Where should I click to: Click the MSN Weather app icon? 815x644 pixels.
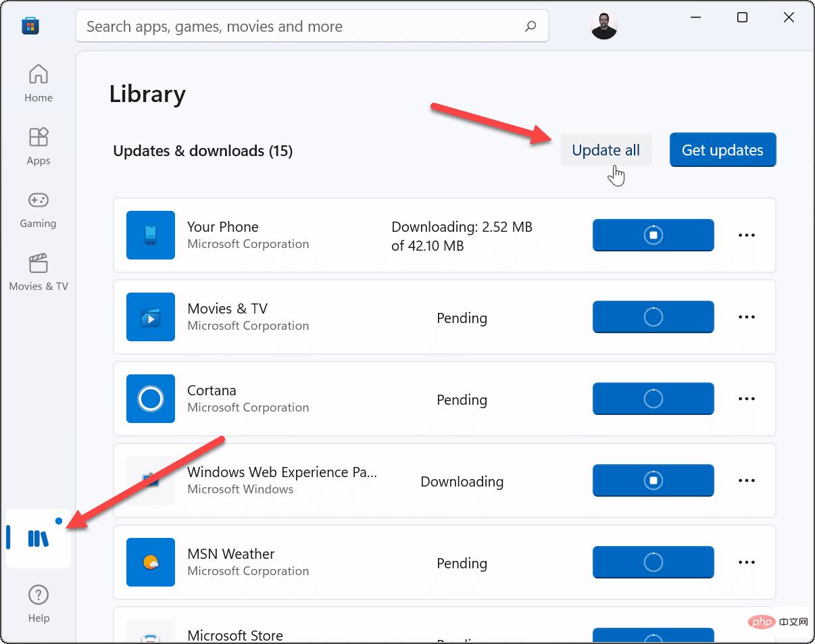click(151, 562)
